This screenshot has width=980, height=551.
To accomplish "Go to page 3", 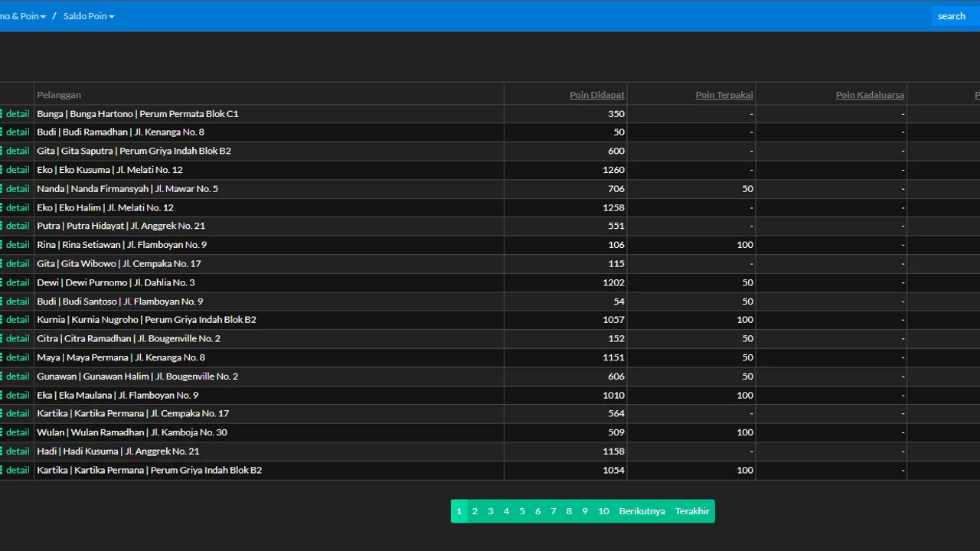I will (x=490, y=511).
